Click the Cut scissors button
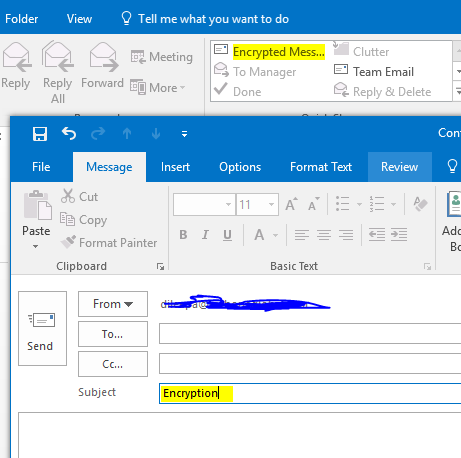Viewport: 461px width, 458px height. click(x=79, y=196)
